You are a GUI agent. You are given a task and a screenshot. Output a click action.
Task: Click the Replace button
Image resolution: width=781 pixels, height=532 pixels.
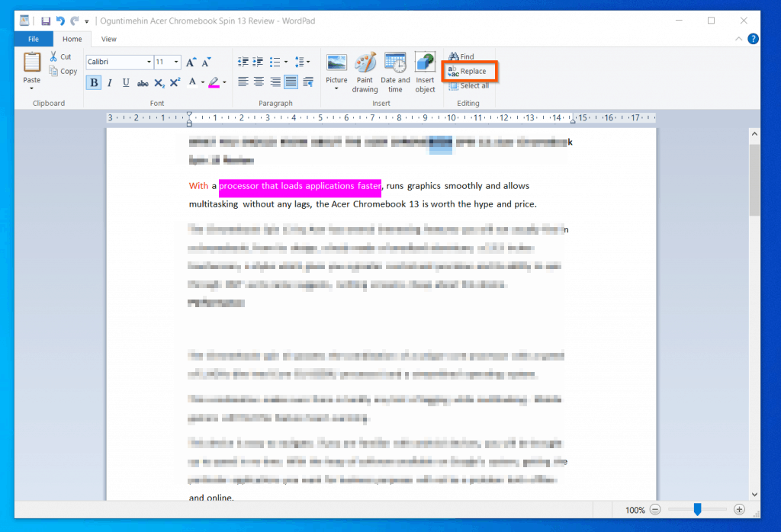coord(468,71)
